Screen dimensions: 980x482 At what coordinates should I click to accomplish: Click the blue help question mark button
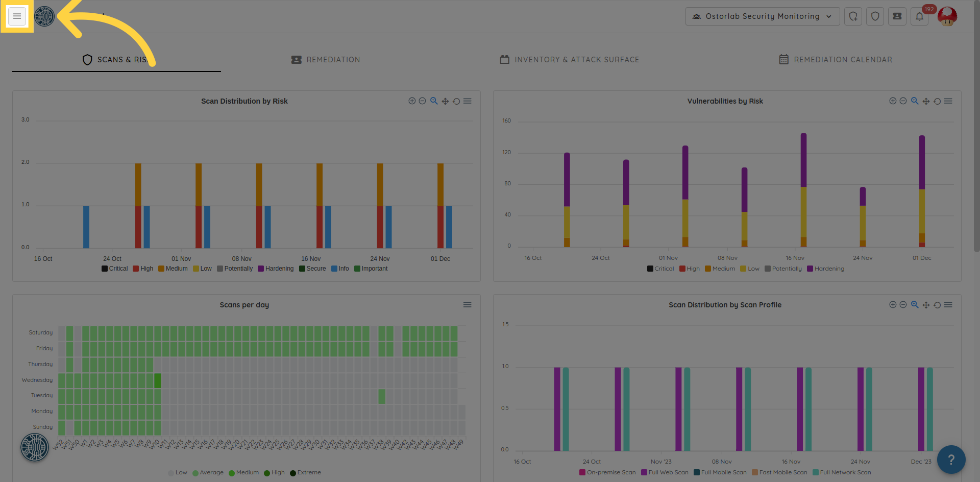[951, 460]
